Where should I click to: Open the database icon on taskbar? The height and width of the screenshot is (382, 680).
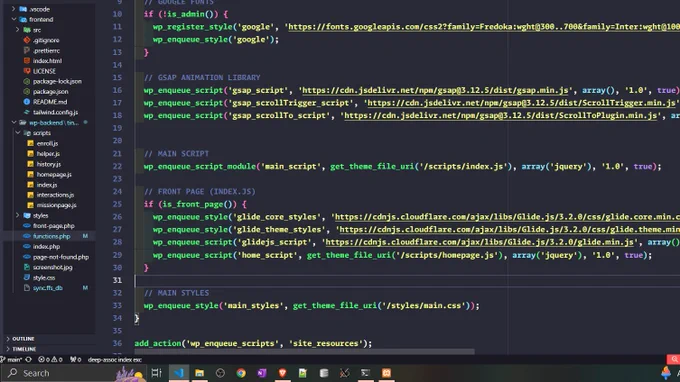click(x=324, y=373)
